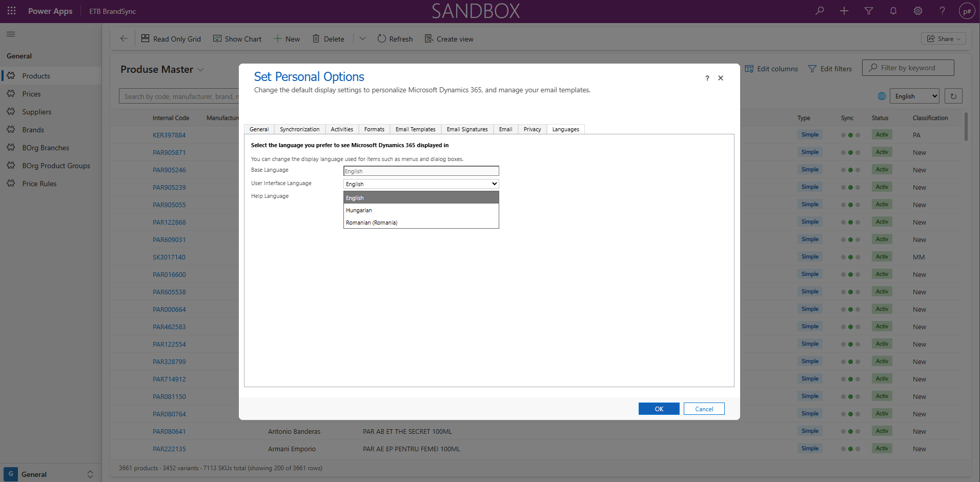This screenshot has height=482, width=980.
Task: Focus the product search box
Action: (x=179, y=96)
